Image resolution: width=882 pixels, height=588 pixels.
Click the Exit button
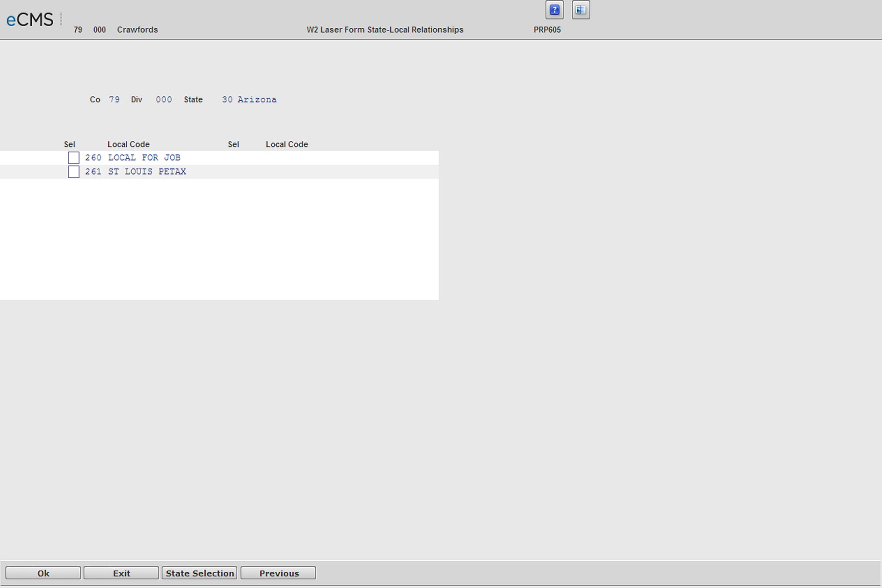coord(121,573)
